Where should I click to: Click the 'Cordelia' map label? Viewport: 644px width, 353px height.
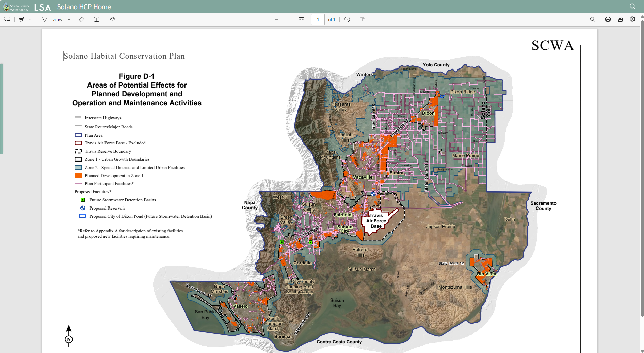pyautogui.click(x=303, y=263)
